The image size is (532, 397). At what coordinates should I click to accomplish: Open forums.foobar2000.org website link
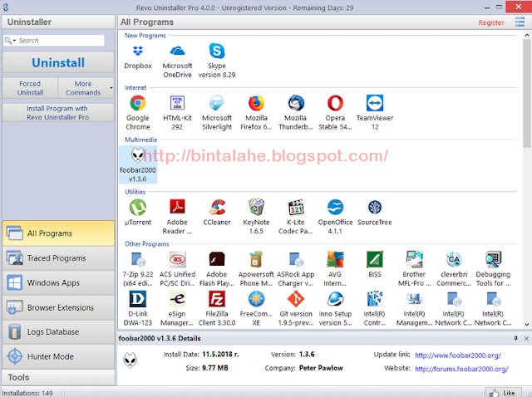(x=461, y=369)
